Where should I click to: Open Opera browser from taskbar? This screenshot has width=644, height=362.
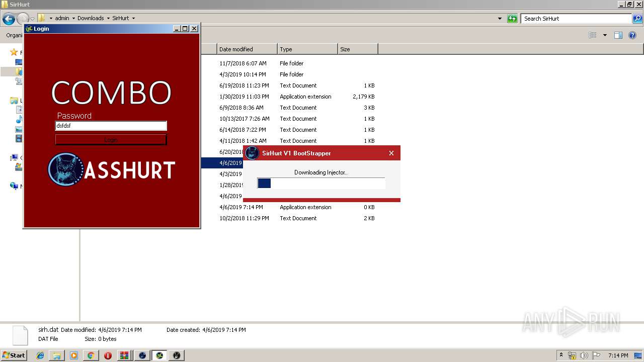pos(108,355)
